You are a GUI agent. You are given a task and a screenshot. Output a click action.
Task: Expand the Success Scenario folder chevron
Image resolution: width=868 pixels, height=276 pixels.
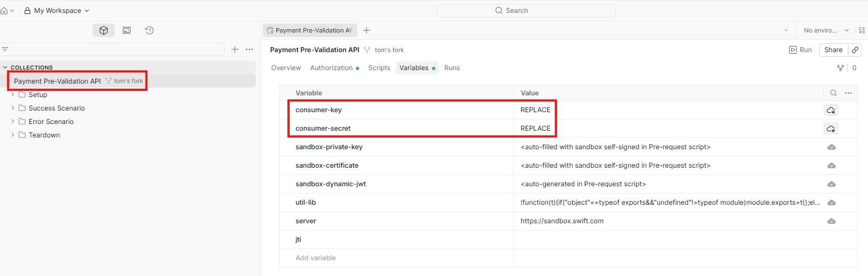[x=13, y=108]
